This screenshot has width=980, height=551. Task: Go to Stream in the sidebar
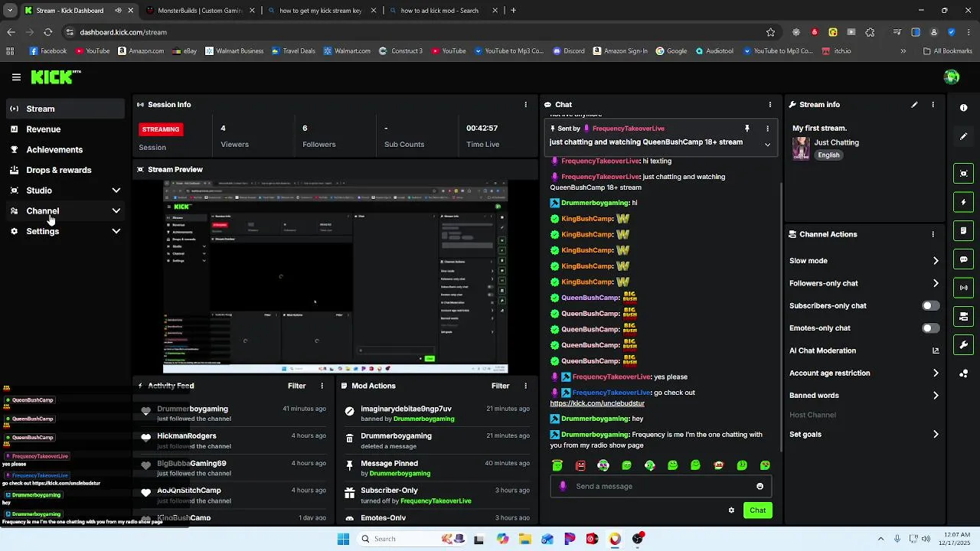tap(65, 109)
